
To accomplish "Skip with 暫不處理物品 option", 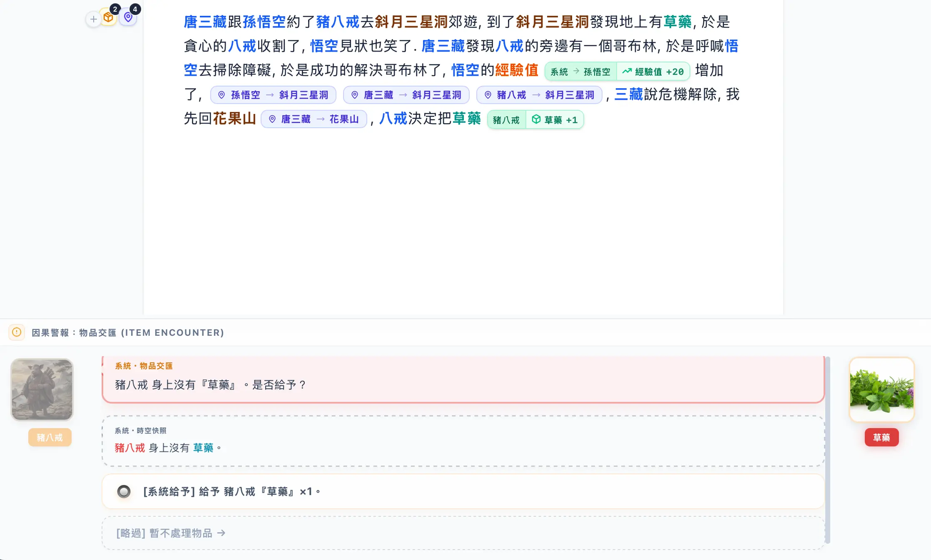I will (463, 533).
